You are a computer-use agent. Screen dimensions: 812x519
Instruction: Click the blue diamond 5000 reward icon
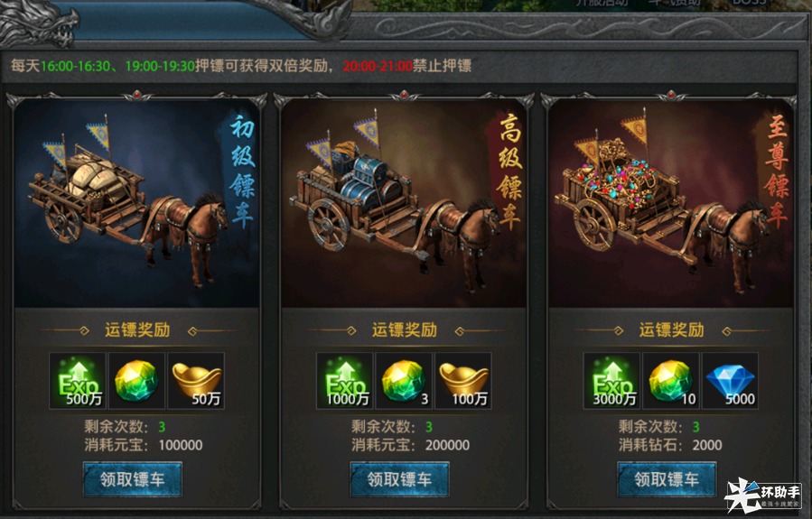(x=730, y=381)
